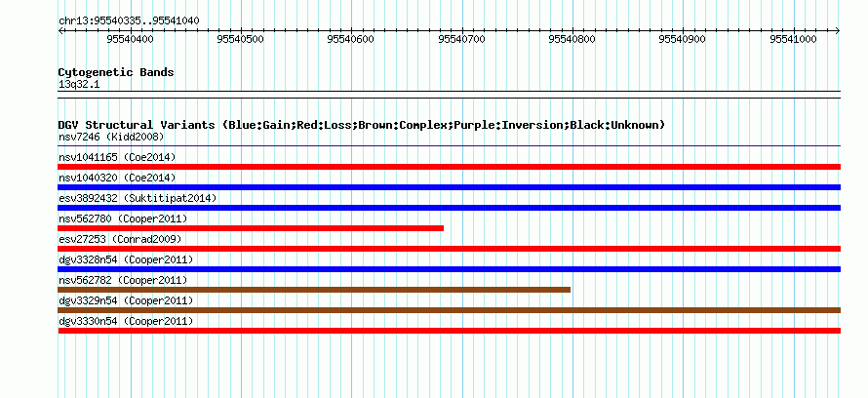868x398 pixels.
Task: Click the red dgv3330n54 loss bar
Action: 450,331
